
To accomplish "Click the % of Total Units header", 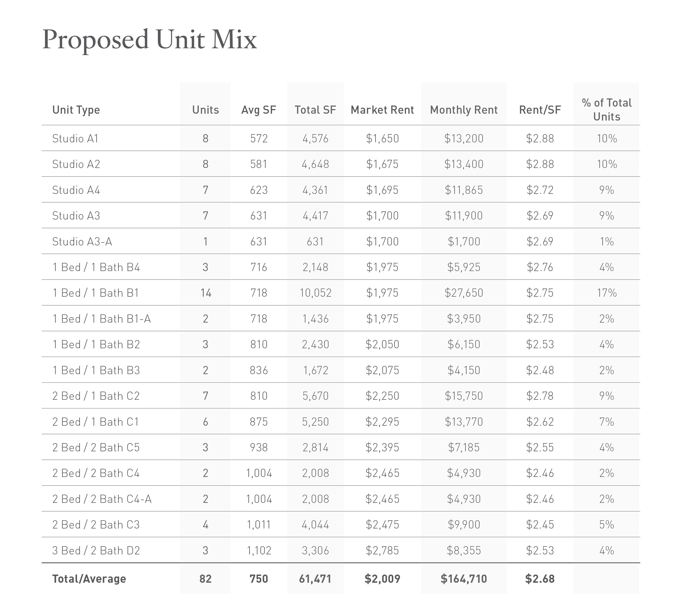I will click(x=606, y=110).
